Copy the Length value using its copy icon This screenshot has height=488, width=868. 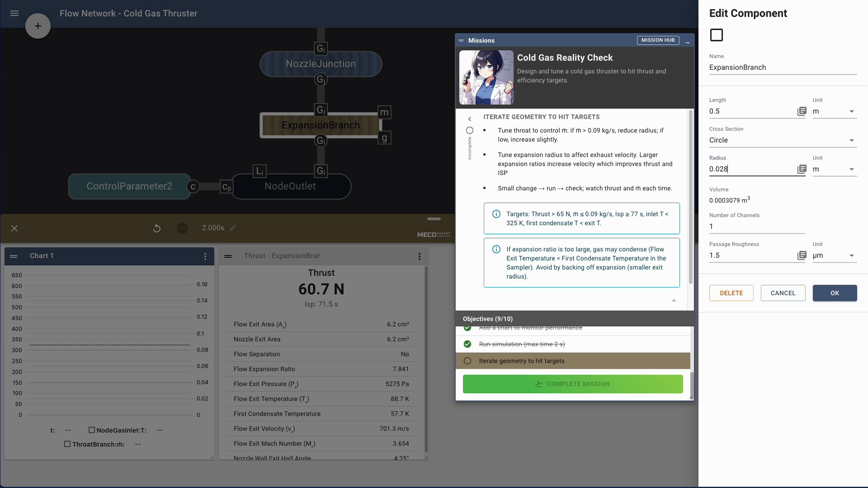(x=802, y=111)
